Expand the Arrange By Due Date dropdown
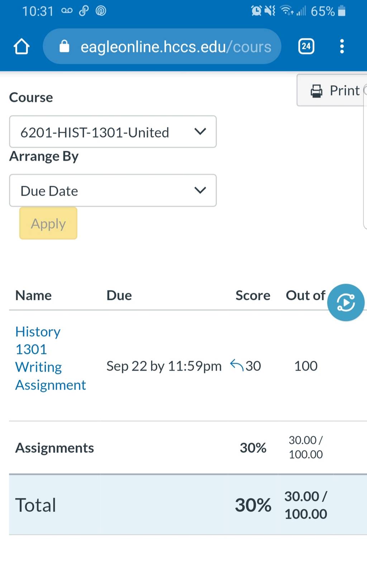Screen dimensions: 367x588 113,190
